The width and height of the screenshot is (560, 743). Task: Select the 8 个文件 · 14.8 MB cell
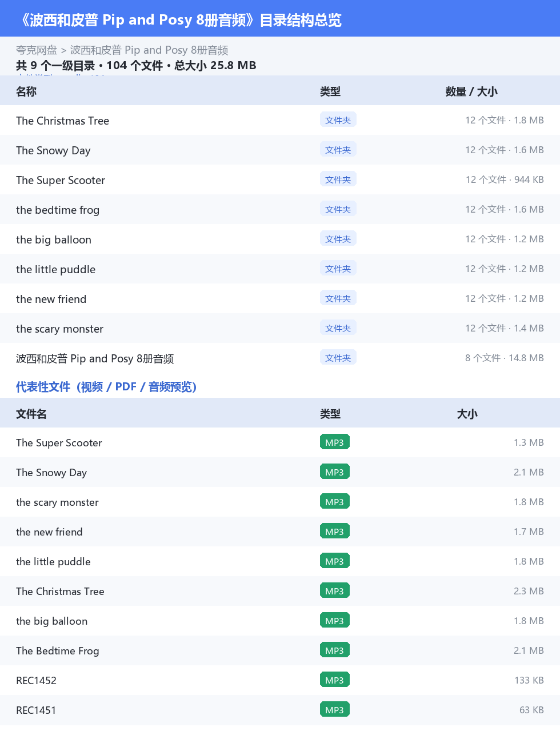click(x=505, y=358)
